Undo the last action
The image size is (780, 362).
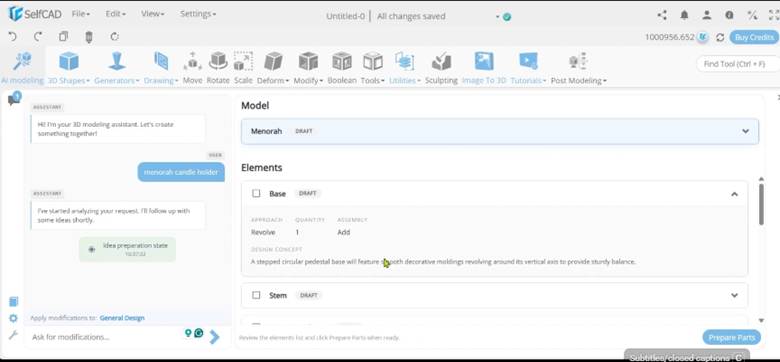pyautogui.click(x=13, y=36)
